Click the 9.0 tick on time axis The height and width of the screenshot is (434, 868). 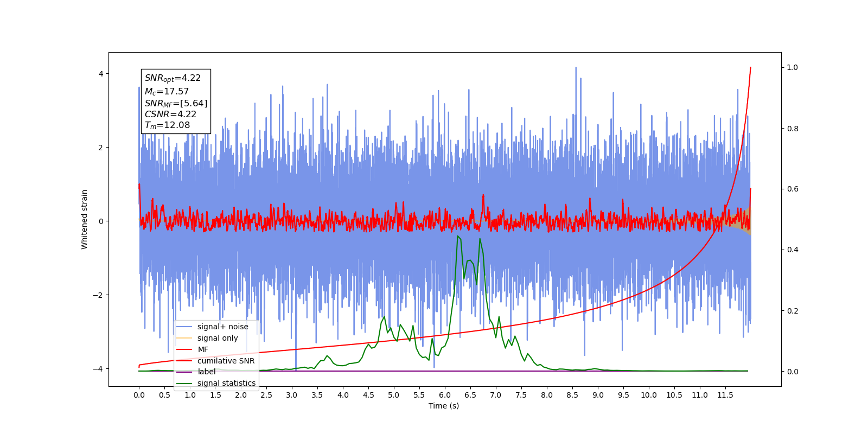tap(598, 395)
